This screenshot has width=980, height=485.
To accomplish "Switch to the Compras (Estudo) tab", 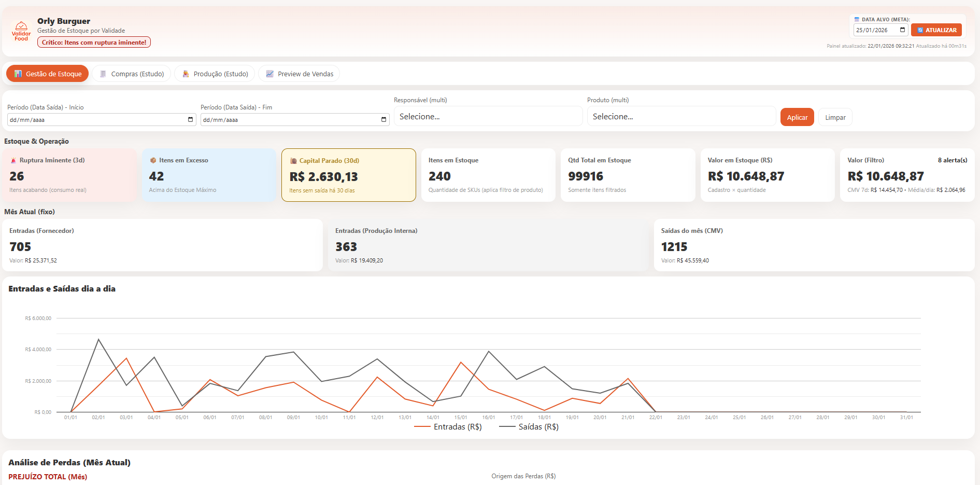I will click(x=132, y=73).
